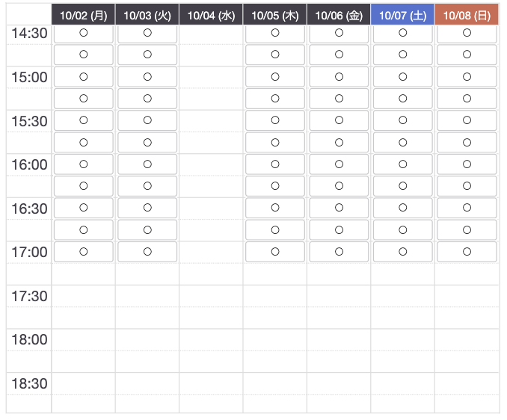Pick the 15:30 slot on 10/08 (日)

coord(467,120)
